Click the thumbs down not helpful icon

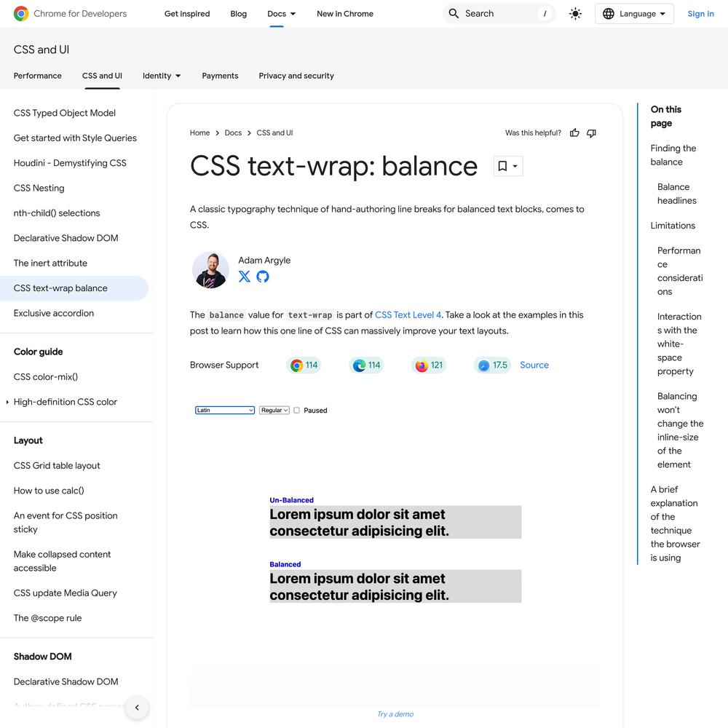591,132
